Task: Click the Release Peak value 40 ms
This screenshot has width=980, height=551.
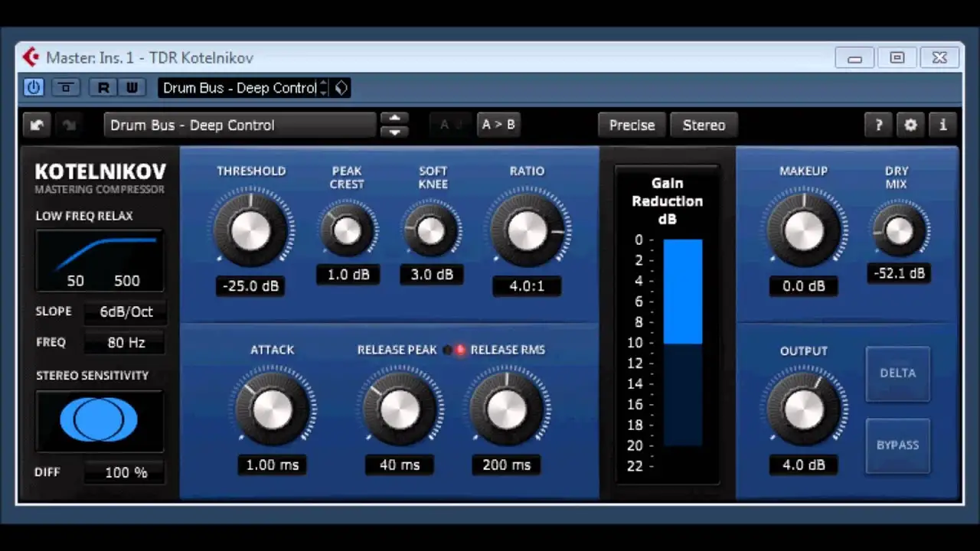Action: click(400, 465)
